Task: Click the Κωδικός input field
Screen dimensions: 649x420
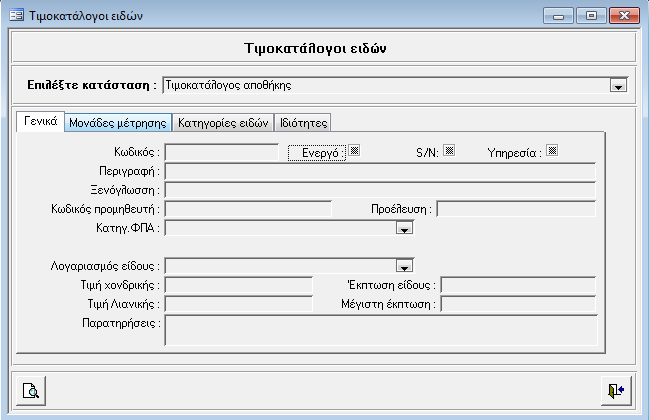Action: tap(221, 152)
